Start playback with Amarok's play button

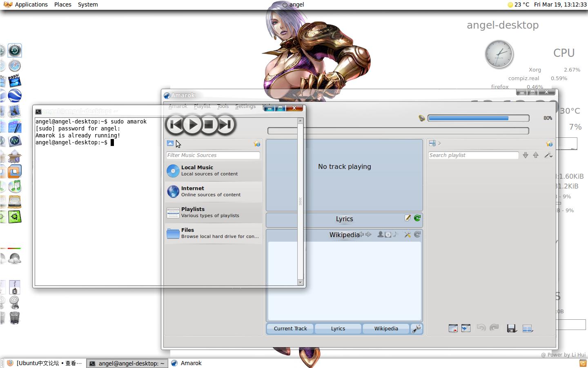[x=192, y=124]
